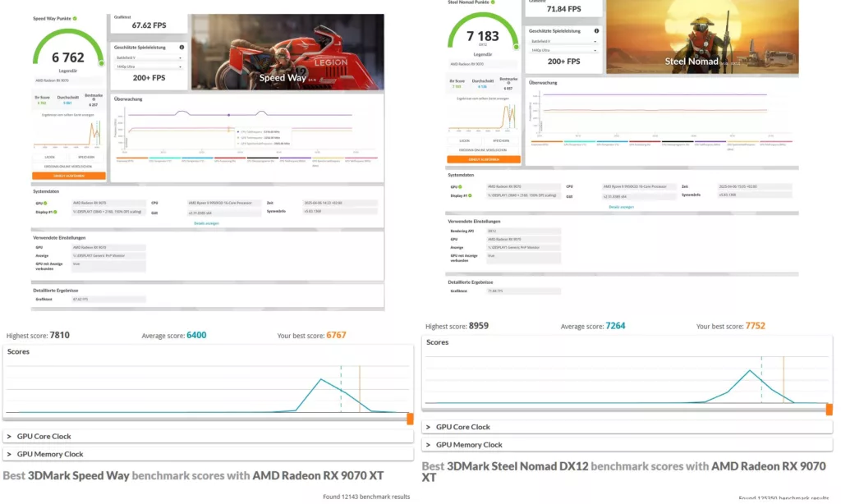Open the Battlefield V dropdown in Steel Nomad panel

(x=563, y=41)
